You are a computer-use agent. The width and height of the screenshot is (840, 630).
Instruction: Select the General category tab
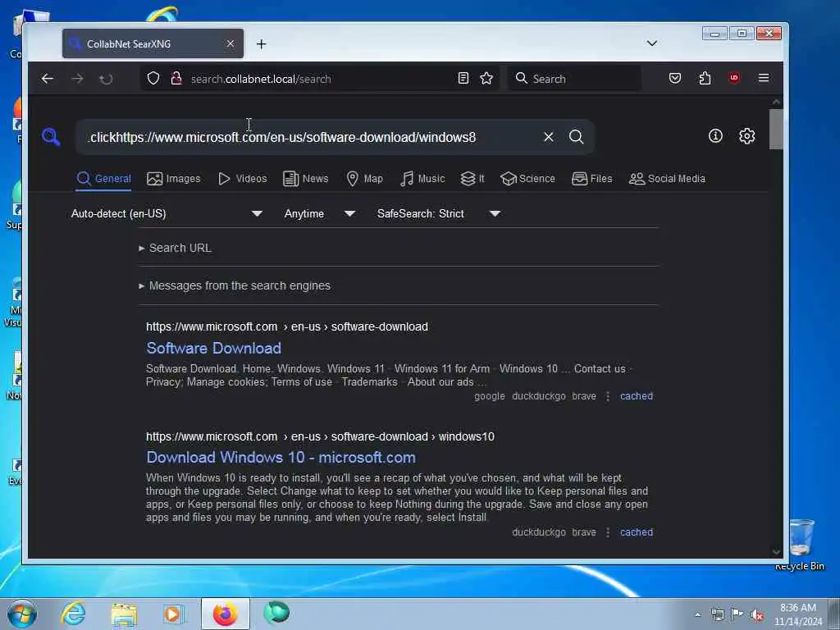(104, 179)
